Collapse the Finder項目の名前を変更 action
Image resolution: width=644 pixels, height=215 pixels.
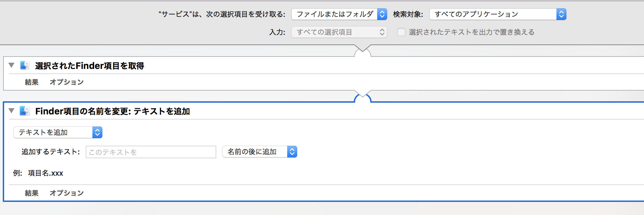pyautogui.click(x=11, y=111)
